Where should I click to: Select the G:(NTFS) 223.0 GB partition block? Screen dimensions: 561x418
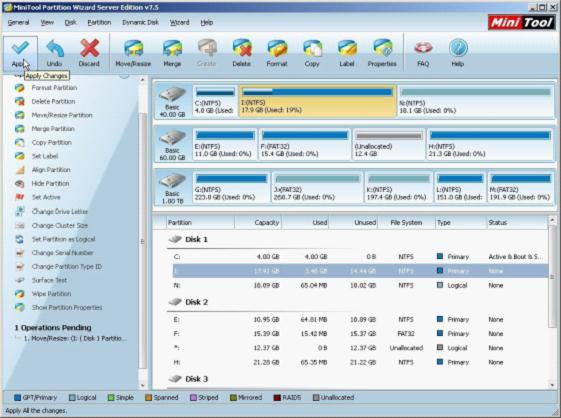231,187
